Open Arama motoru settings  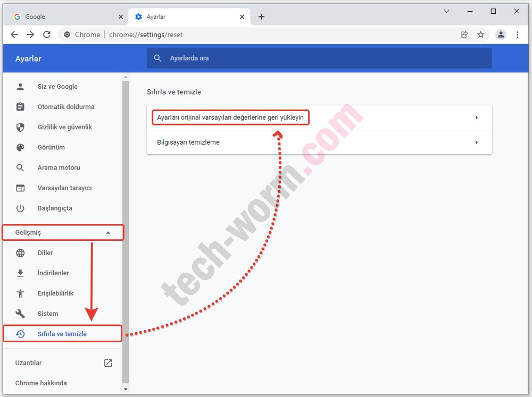click(59, 167)
